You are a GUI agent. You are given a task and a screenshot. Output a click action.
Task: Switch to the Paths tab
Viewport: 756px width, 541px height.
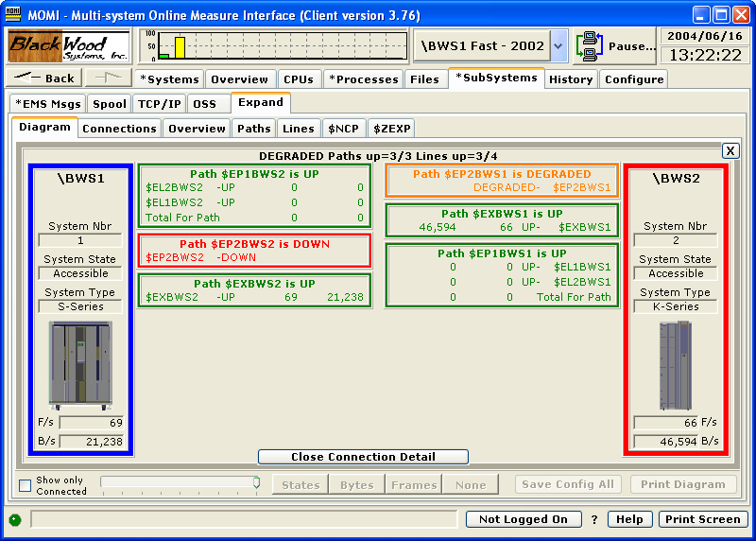254,129
